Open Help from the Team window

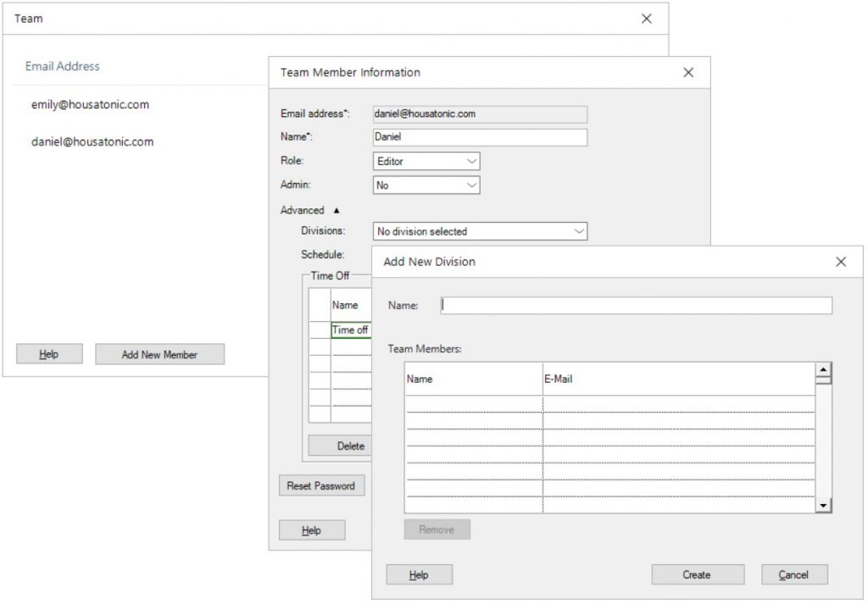(48, 353)
